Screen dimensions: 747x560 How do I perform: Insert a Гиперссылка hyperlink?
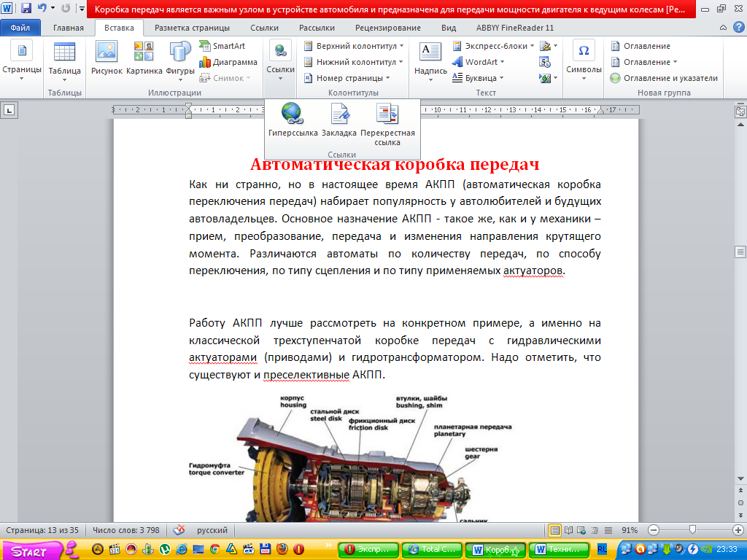293,120
